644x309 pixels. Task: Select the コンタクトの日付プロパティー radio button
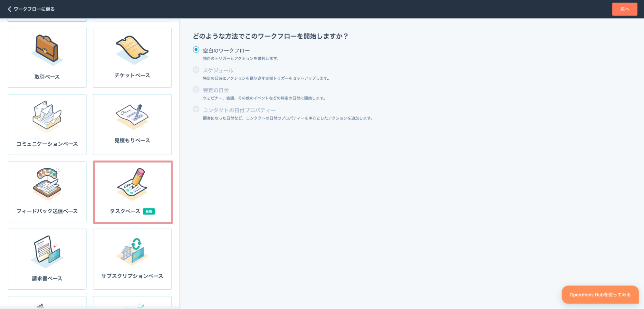(196, 110)
